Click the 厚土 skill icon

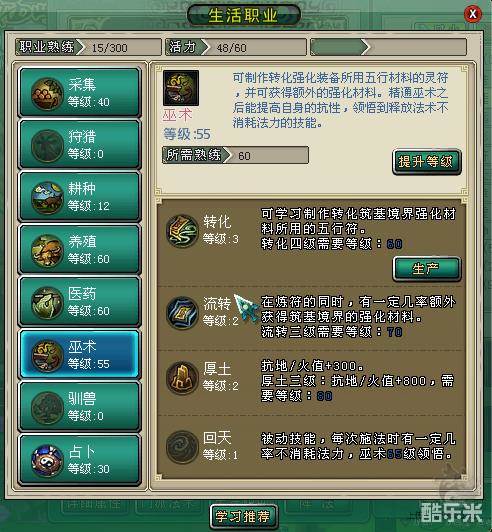click(x=182, y=378)
